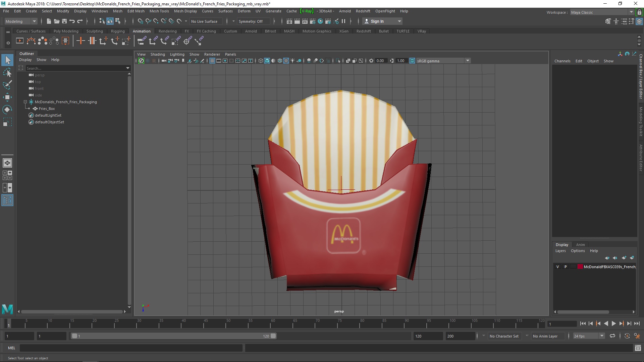Toggle use all lights in viewport
The image size is (644, 362).
(292, 61)
